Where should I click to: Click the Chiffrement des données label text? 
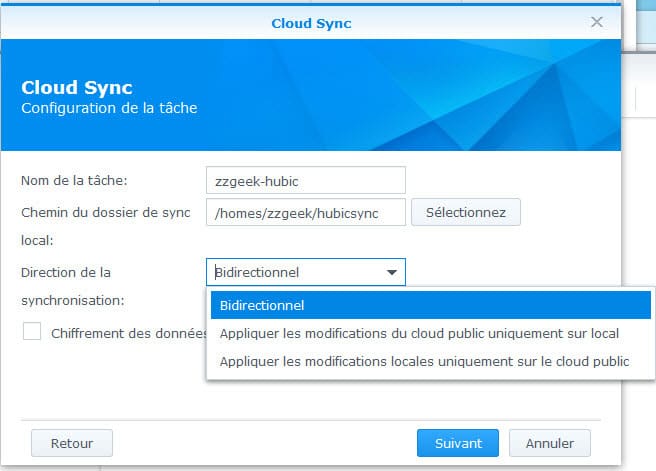point(129,333)
